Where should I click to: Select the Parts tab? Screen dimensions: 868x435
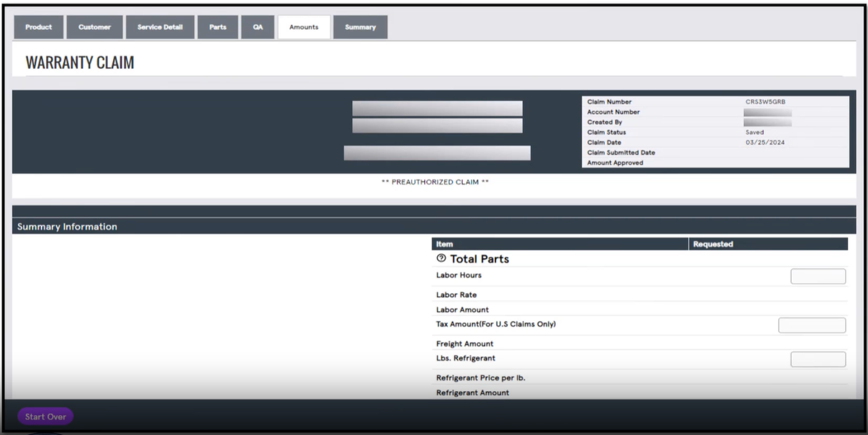[217, 27]
